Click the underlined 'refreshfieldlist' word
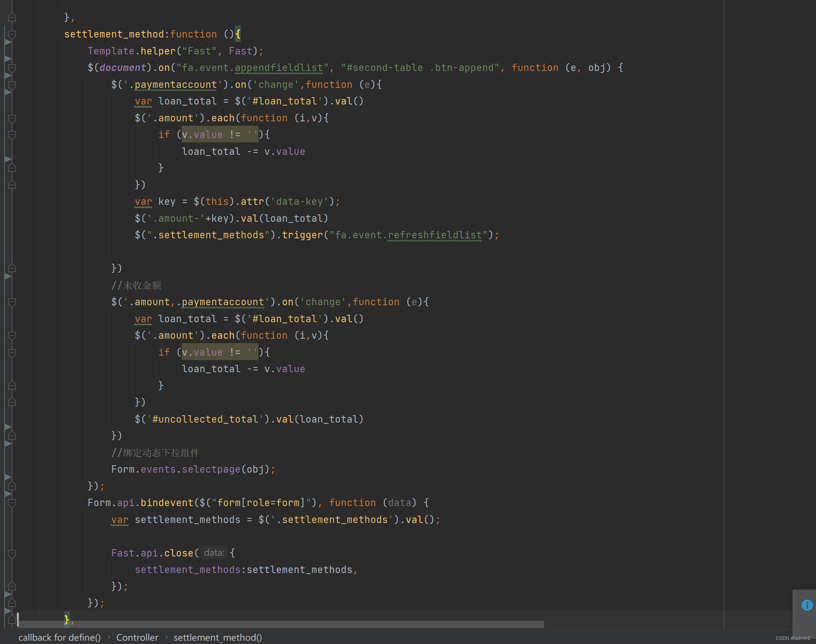This screenshot has width=816, height=644. point(435,235)
